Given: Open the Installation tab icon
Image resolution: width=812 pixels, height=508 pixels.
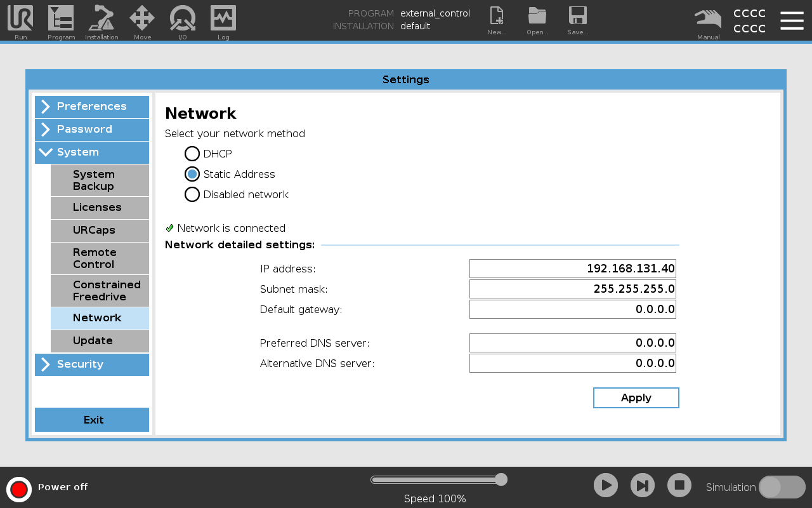Looking at the screenshot, I should point(101,20).
